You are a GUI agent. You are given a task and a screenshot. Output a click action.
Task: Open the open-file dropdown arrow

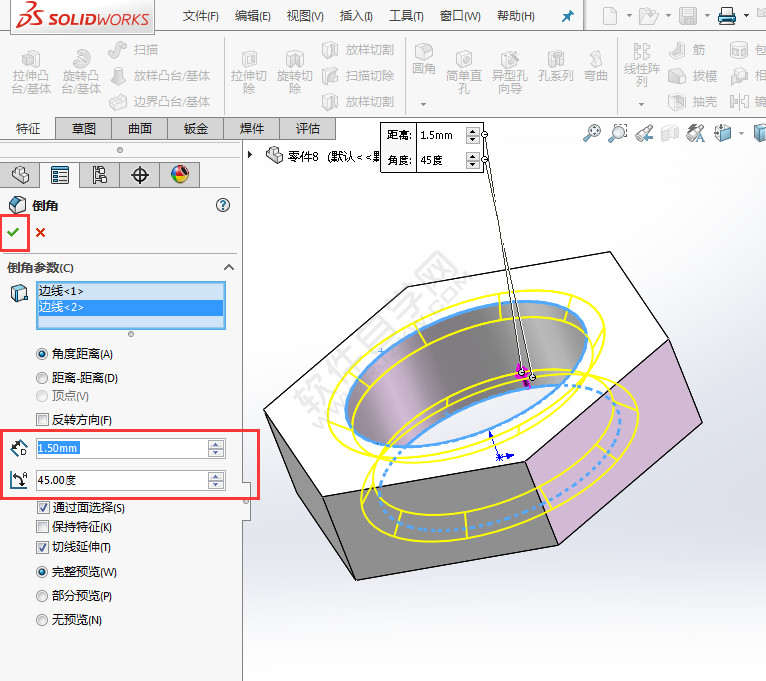[668, 16]
